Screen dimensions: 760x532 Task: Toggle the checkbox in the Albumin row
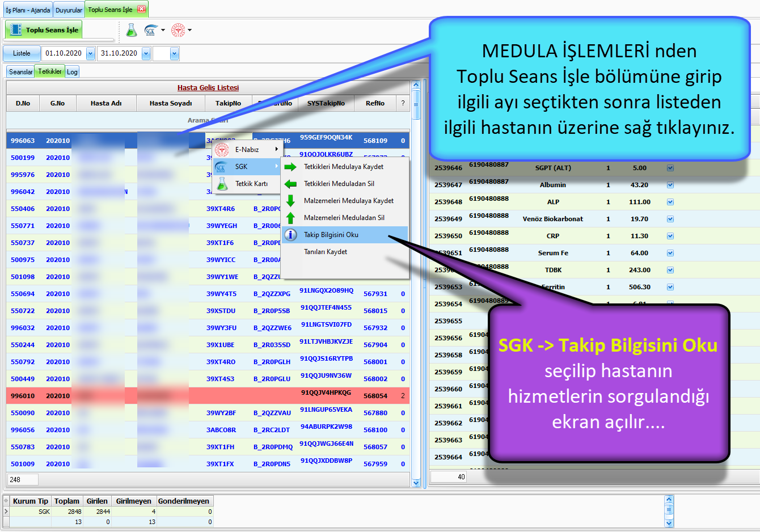pyautogui.click(x=670, y=185)
